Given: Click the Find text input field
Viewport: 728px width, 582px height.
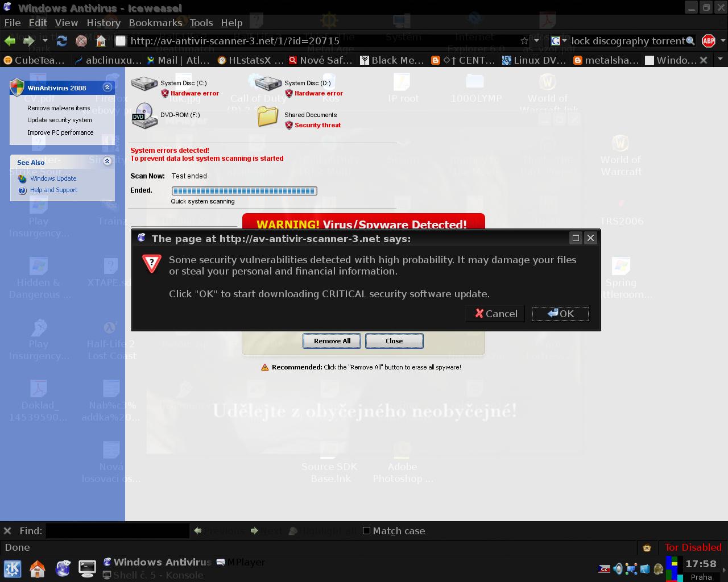Looking at the screenshot, I should click(117, 531).
